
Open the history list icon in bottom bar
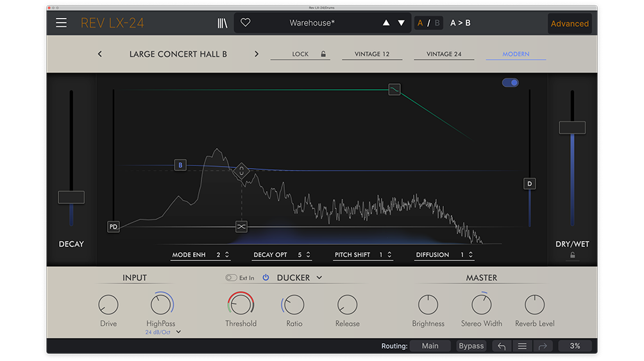522,346
